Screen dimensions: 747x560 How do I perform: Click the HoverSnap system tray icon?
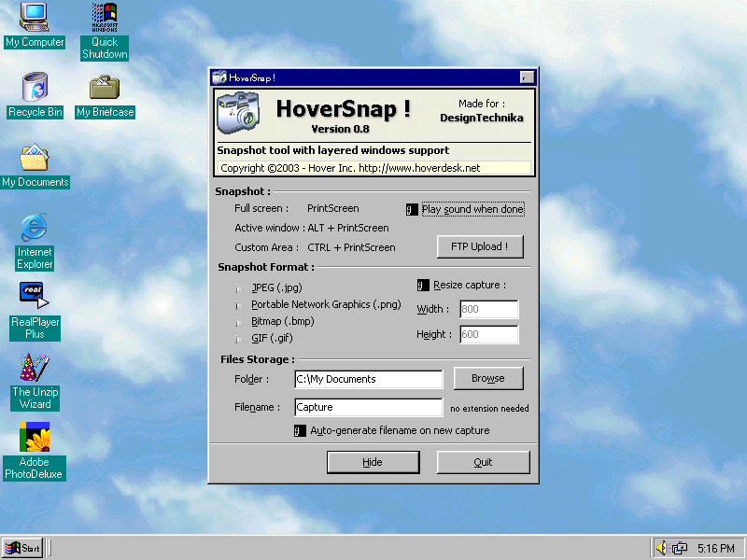click(x=680, y=549)
